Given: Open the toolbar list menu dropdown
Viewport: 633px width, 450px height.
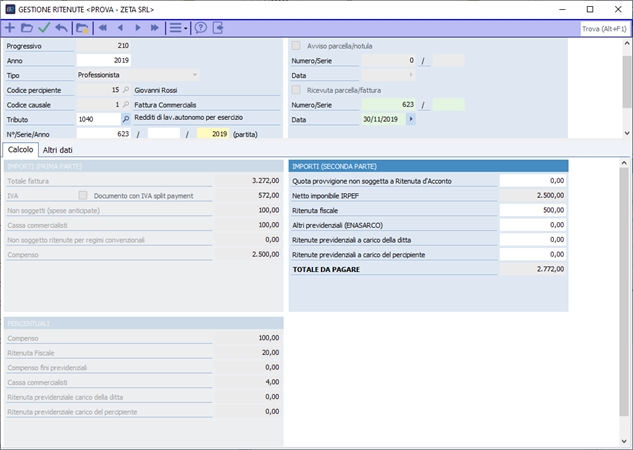Looking at the screenshot, I should (177, 28).
